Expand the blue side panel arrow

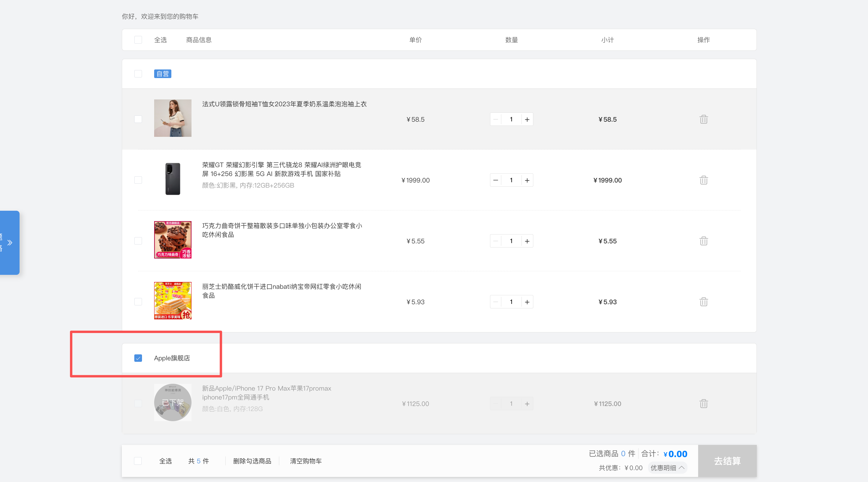[x=10, y=242]
